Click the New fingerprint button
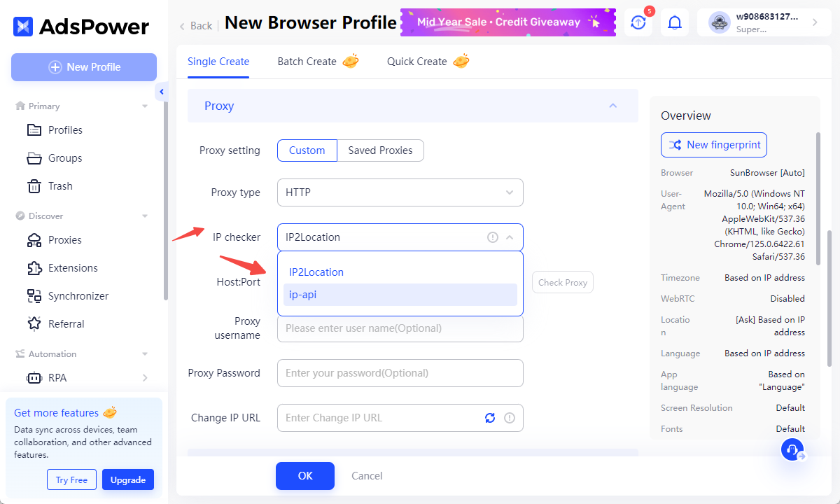Image resolution: width=840 pixels, height=504 pixels. pos(714,145)
